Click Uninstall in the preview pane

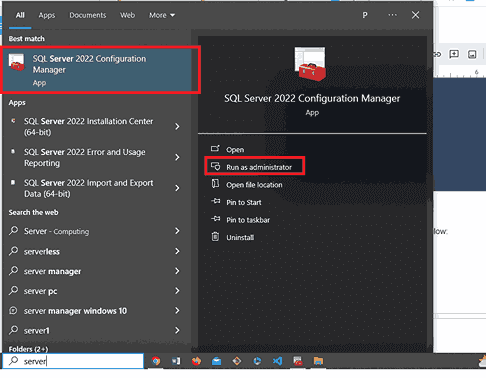[x=240, y=238]
